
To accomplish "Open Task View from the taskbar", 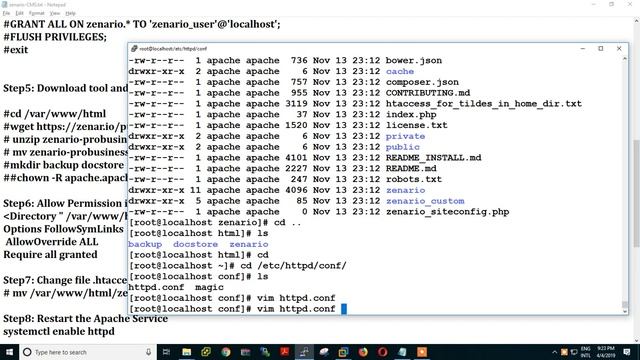I will point(166,352).
